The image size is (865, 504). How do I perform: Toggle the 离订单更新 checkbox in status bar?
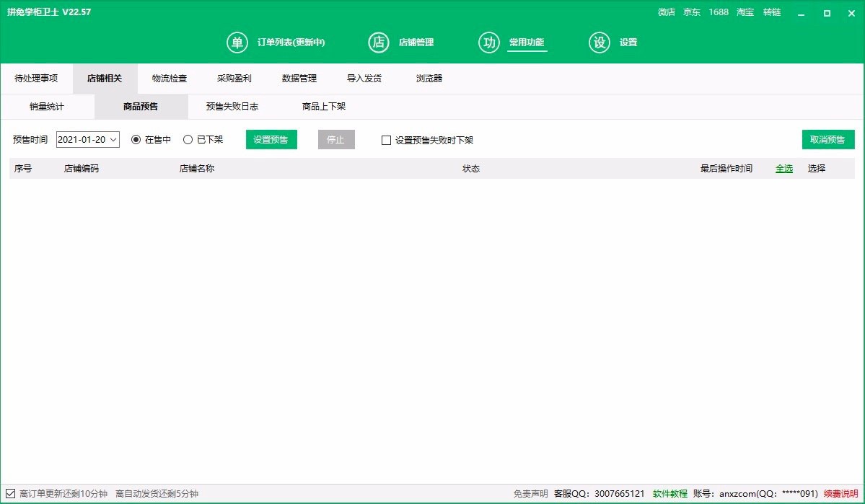coord(10,494)
